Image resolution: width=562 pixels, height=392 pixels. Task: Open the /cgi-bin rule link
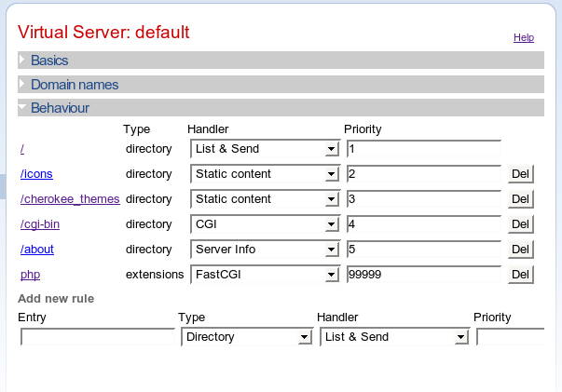tap(40, 224)
